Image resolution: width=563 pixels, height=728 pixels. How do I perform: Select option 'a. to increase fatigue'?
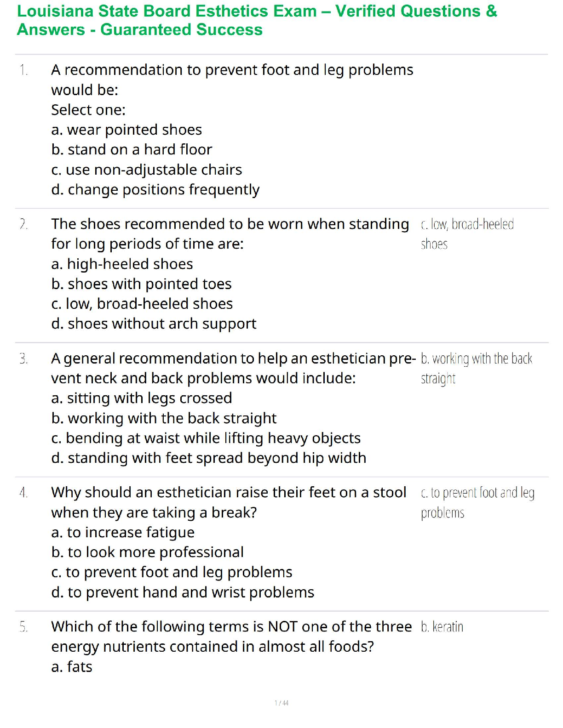(x=123, y=532)
